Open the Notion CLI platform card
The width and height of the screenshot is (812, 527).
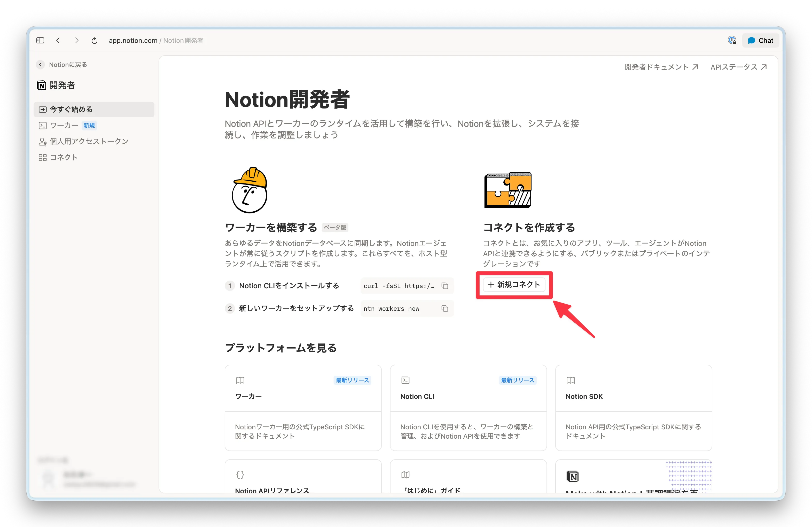point(468,408)
